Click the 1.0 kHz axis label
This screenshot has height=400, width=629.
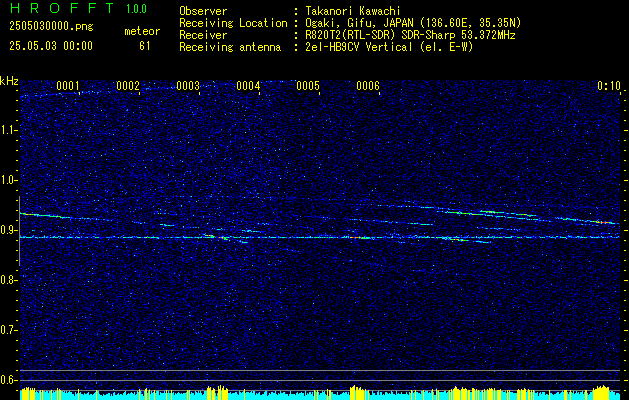point(9,180)
